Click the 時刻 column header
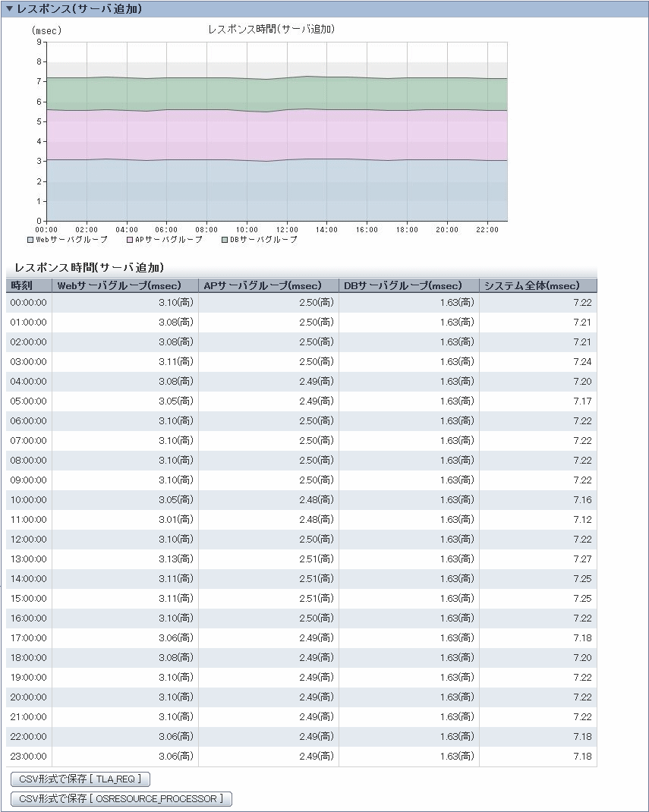The width and height of the screenshot is (649, 812). point(29,285)
